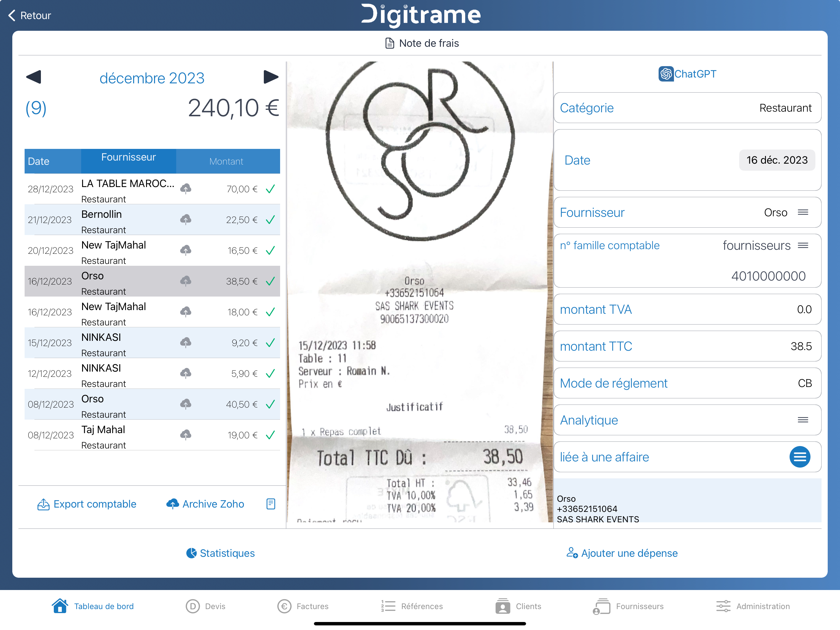This screenshot has width=840, height=630.
Task: Click the account number 4010000000
Action: tap(768, 276)
